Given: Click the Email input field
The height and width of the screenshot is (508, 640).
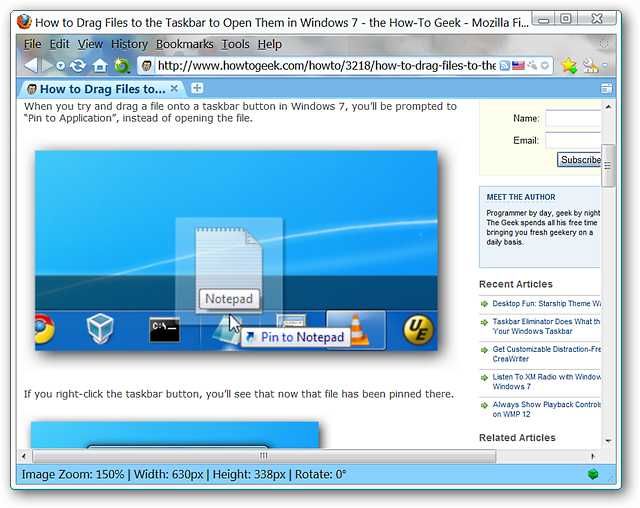Looking at the screenshot, I should (x=573, y=140).
